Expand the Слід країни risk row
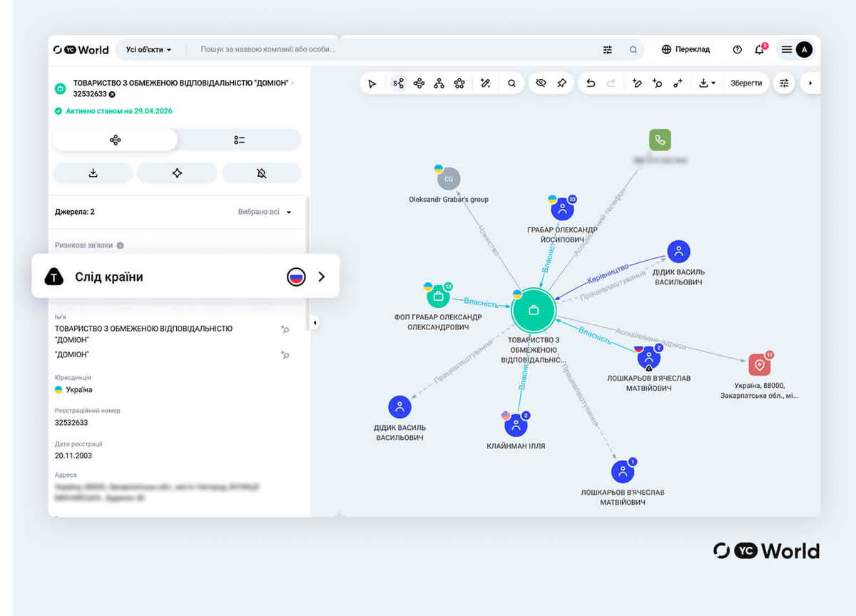Viewport: 856px width, 616px height. point(185,277)
